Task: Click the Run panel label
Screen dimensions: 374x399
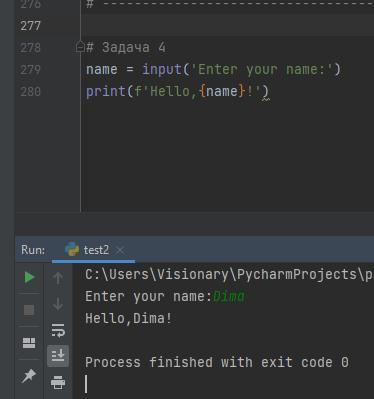Action: pos(33,250)
